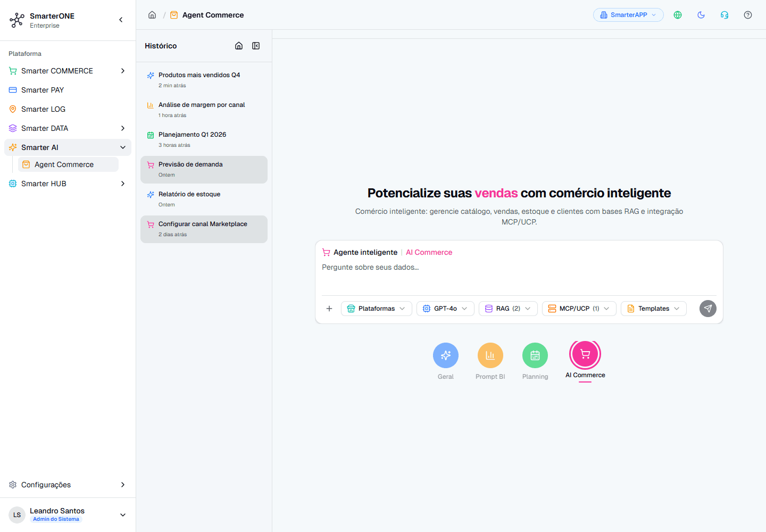
Task: Open the RAG (2) dropdown
Action: pyautogui.click(x=508, y=309)
